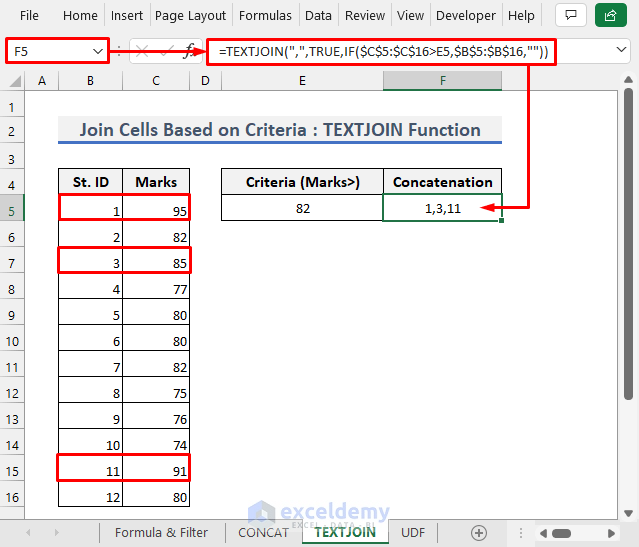Select criteria cell containing 82 in column E
The height and width of the screenshot is (547, 639).
pos(302,208)
